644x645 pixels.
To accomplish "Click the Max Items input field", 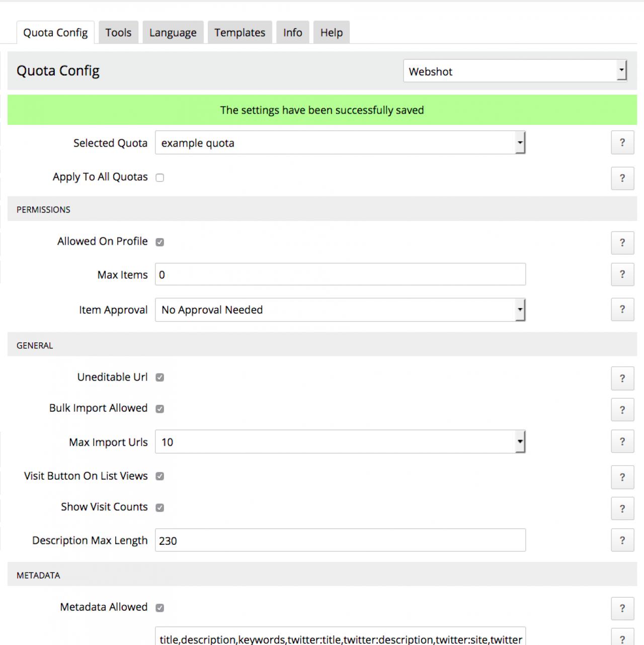I will (x=340, y=275).
